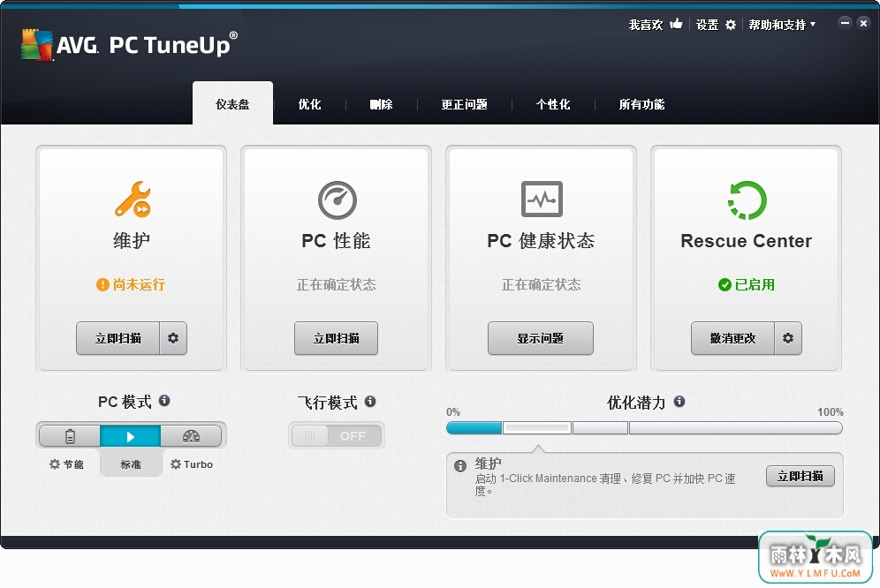Click the 0% label of optimization bar
This screenshot has width=880, height=588.
453,411
